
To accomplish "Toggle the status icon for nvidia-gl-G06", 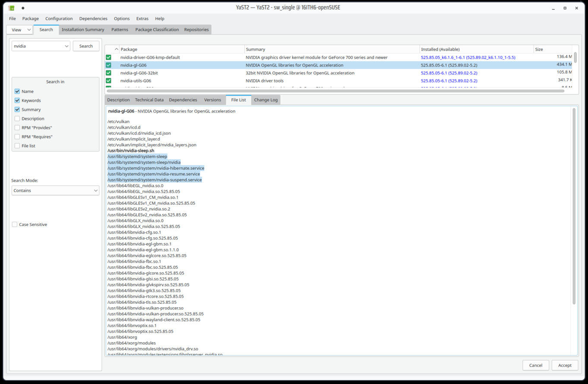I will pos(108,65).
